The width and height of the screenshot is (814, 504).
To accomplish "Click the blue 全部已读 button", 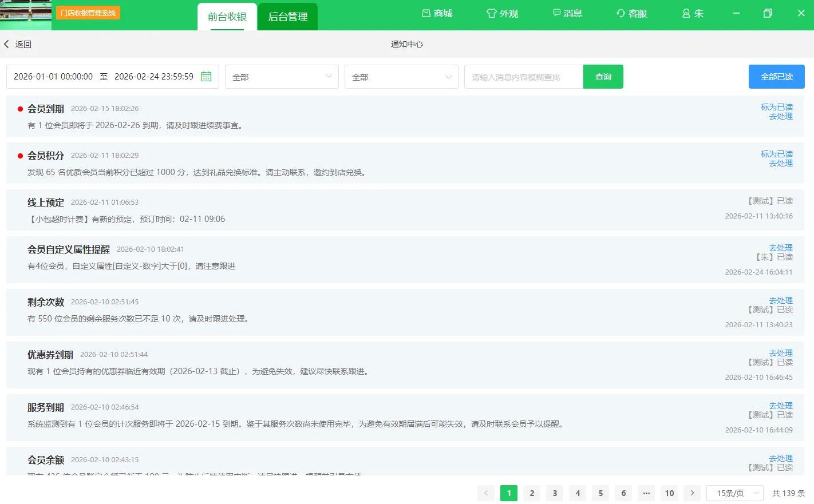I will tap(776, 77).
